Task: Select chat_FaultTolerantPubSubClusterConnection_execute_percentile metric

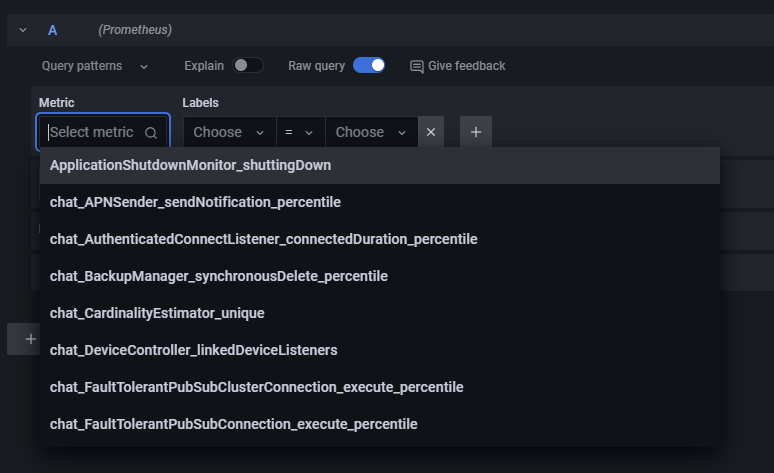Action: click(256, 387)
